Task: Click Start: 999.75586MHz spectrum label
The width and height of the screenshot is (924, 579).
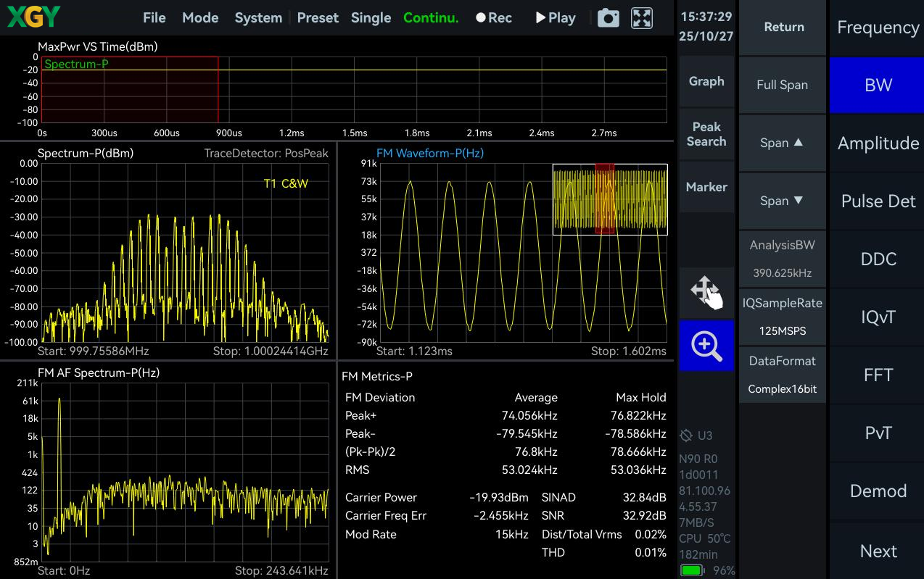Action: click(x=93, y=351)
